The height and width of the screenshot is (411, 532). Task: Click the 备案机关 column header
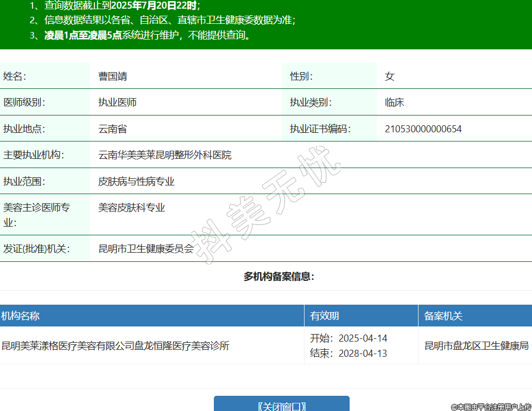443,316
